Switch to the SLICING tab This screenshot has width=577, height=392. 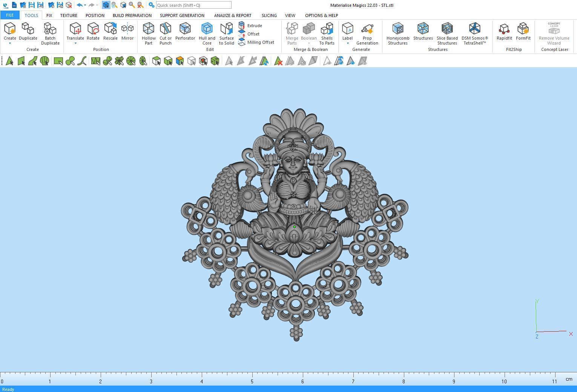(269, 15)
